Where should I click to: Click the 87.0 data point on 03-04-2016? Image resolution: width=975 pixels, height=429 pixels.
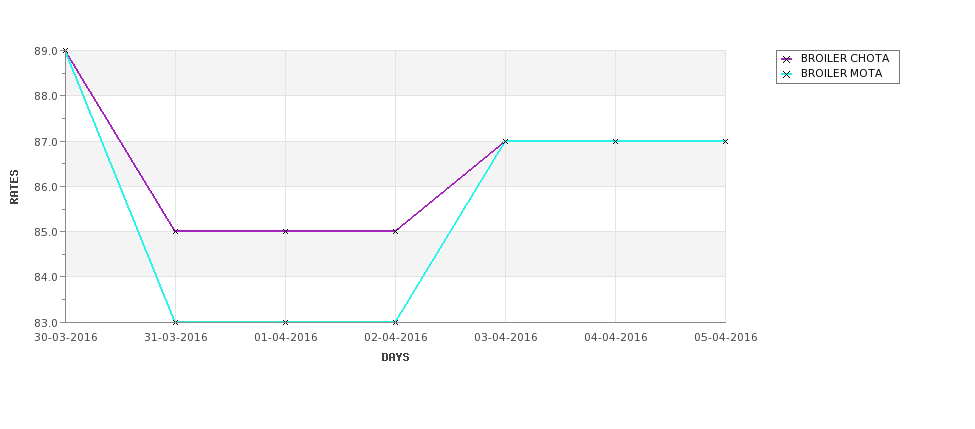(506, 141)
